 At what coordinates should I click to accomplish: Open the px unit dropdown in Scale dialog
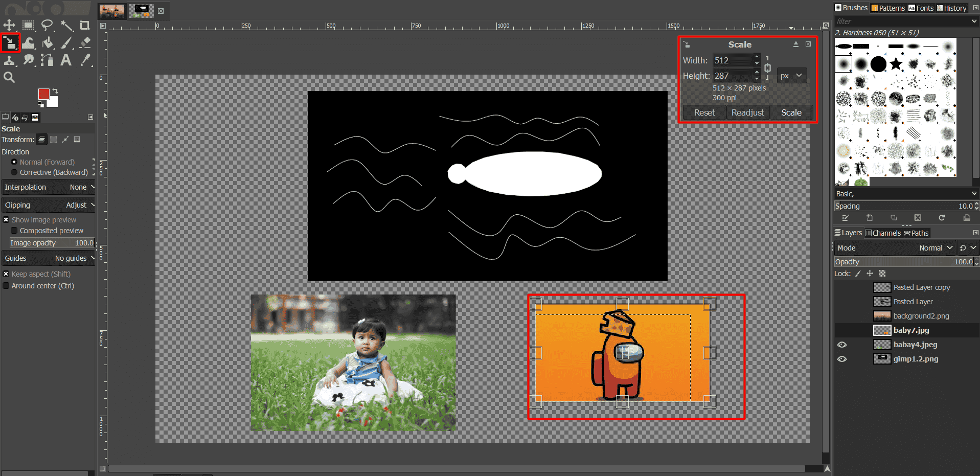click(792, 76)
